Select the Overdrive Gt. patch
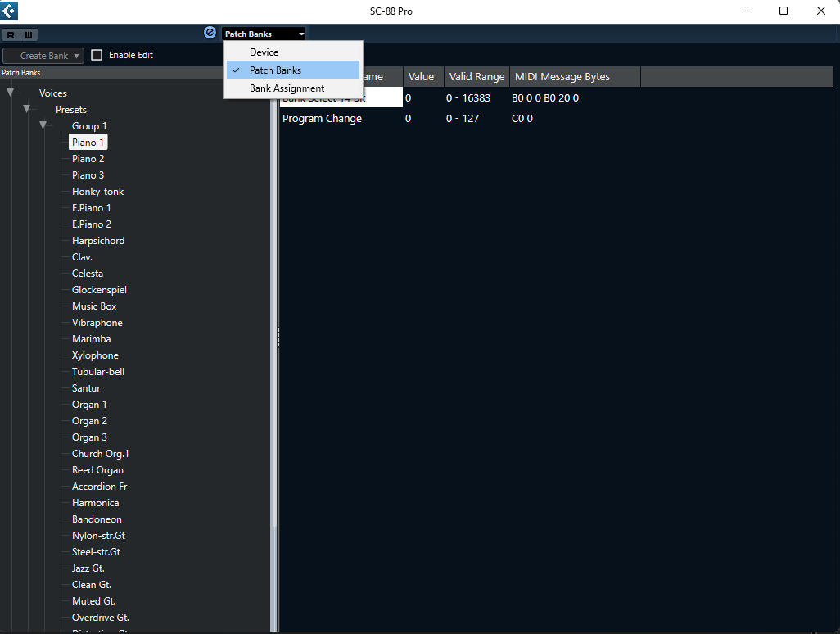This screenshot has width=840, height=634. 100,618
